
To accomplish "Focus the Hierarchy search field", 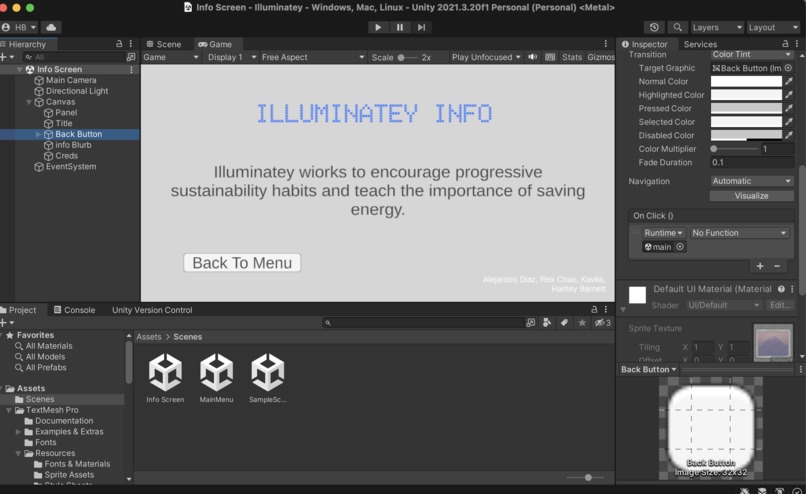I will point(74,57).
